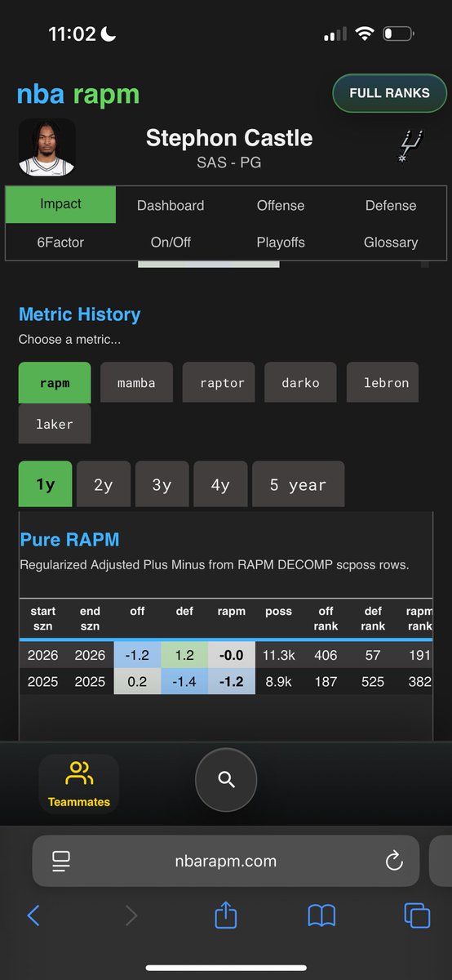This screenshot has width=452, height=980.
Task: Select the 3y time span
Action: (x=162, y=484)
